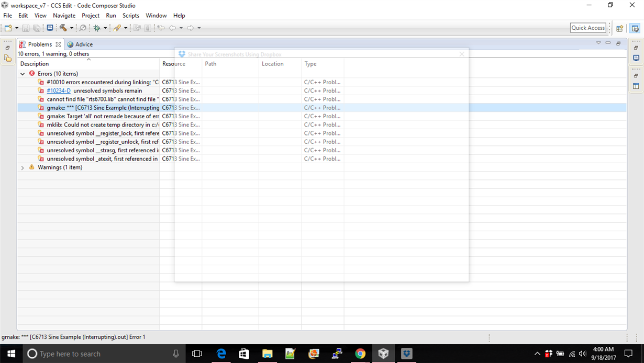Close the Dropbox screenshot sharing popup
Image resolution: width=644 pixels, height=363 pixels.
coord(462,54)
